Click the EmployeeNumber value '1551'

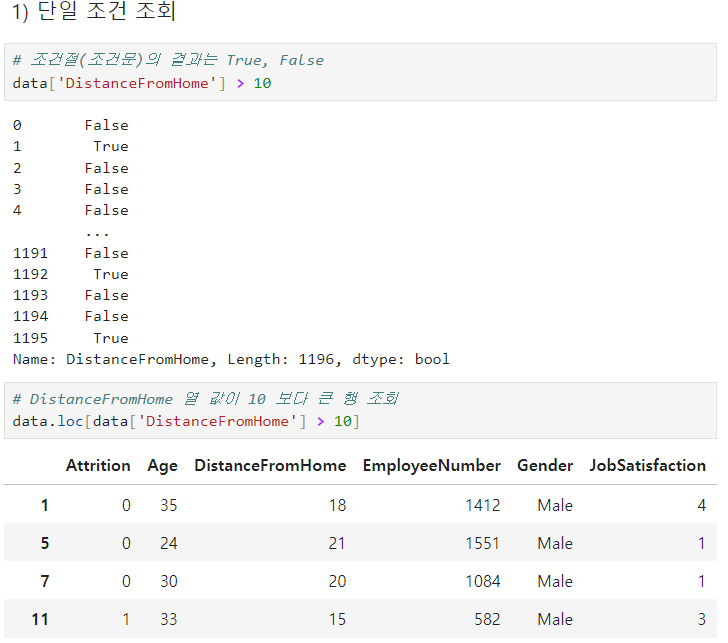click(x=482, y=543)
